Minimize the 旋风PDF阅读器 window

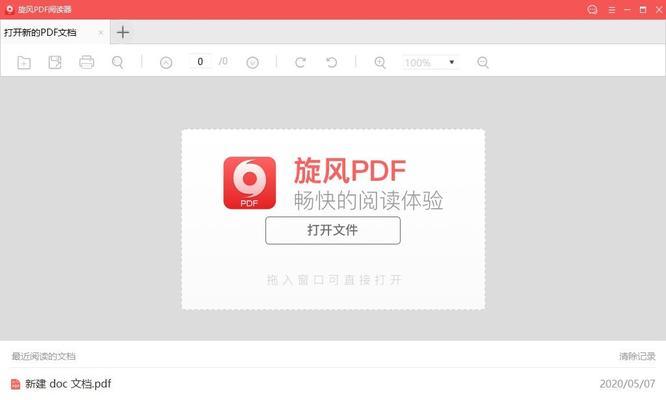coord(627,10)
